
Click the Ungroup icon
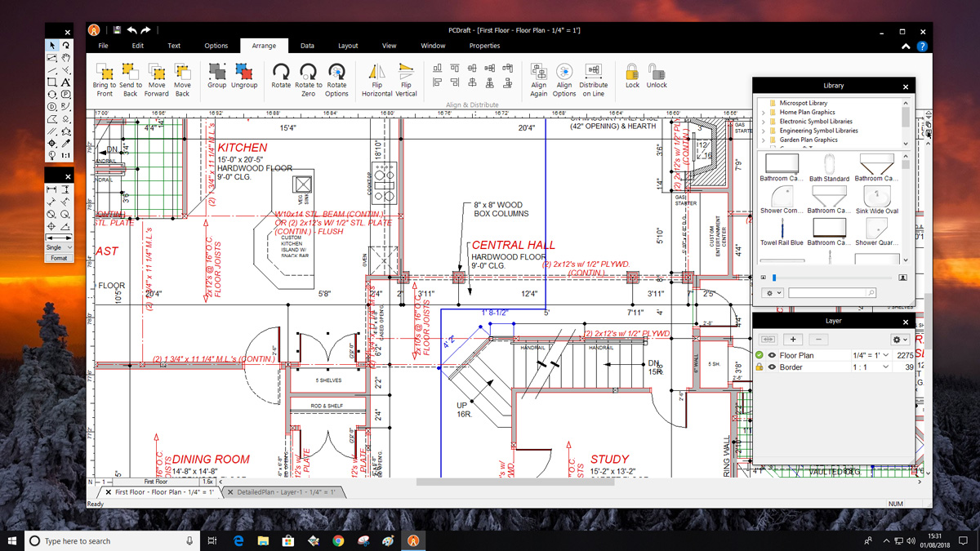(x=243, y=72)
